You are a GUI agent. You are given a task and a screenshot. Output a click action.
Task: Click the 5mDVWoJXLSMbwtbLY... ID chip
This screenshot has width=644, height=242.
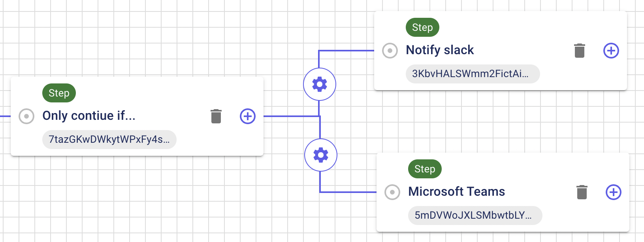(475, 216)
